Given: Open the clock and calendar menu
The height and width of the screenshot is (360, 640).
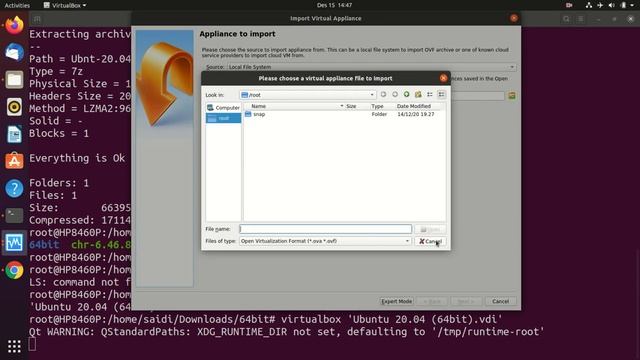Looking at the screenshot, I should click(x=334, y=5).
